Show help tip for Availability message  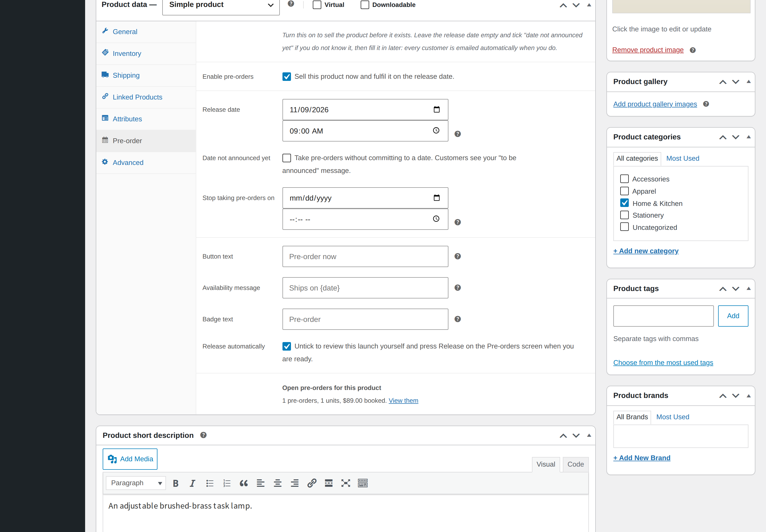458,288
